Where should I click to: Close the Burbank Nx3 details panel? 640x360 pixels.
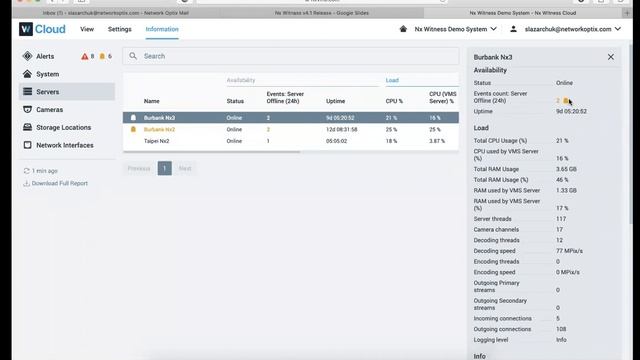tap(611, 57)
